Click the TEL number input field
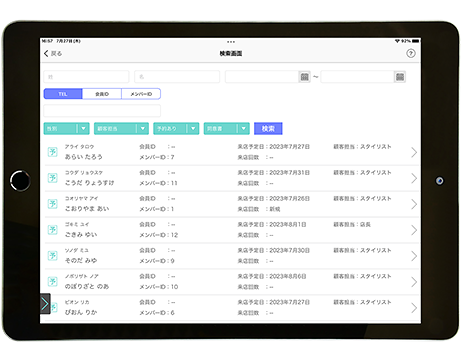Screen dimensions: 462x360 point(102,111)
